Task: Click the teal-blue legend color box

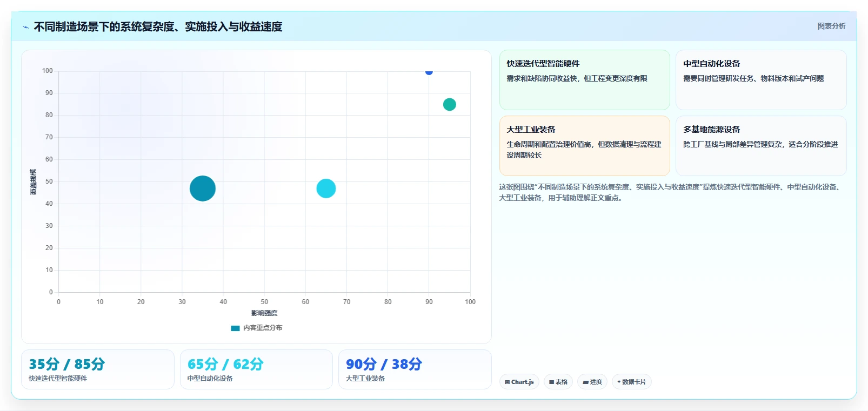Action: (x=235, y=328)
